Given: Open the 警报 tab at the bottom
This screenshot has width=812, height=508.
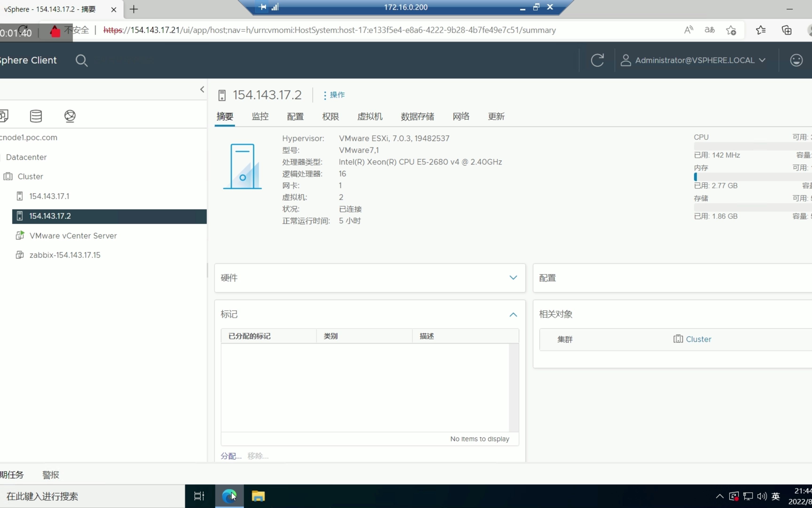Looking at the screenshot, I should 51,475.
